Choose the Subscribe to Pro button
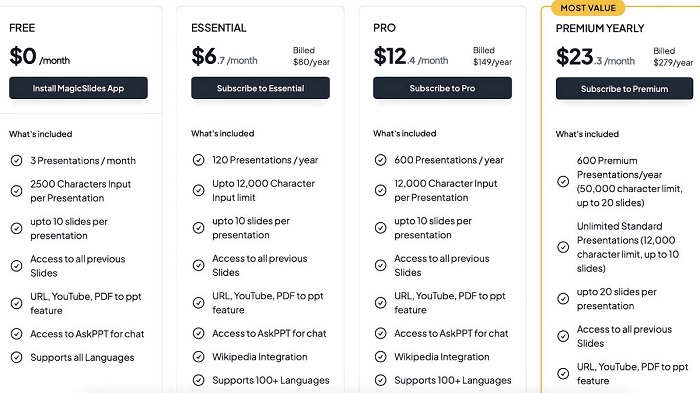The height and width of the screenshot is (393, 700). [x=442, y=88]
